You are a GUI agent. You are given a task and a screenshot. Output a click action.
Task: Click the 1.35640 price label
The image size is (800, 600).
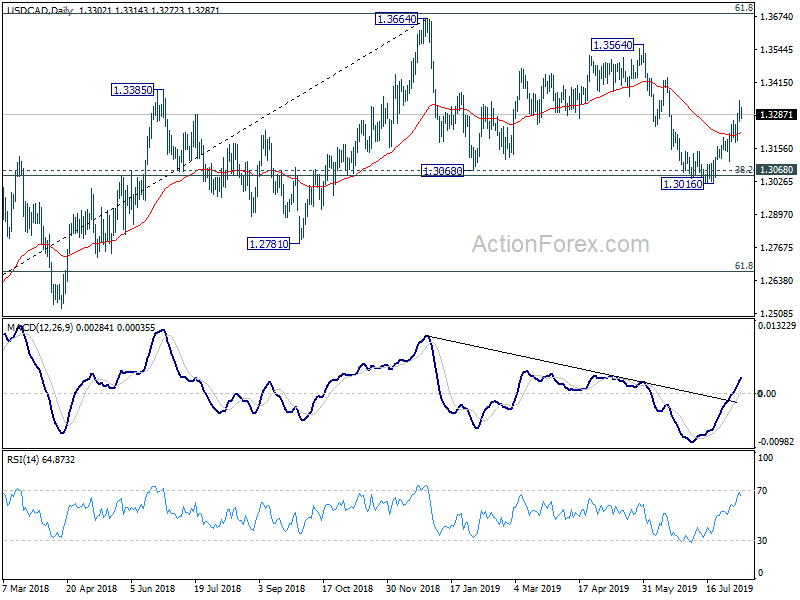613,45
